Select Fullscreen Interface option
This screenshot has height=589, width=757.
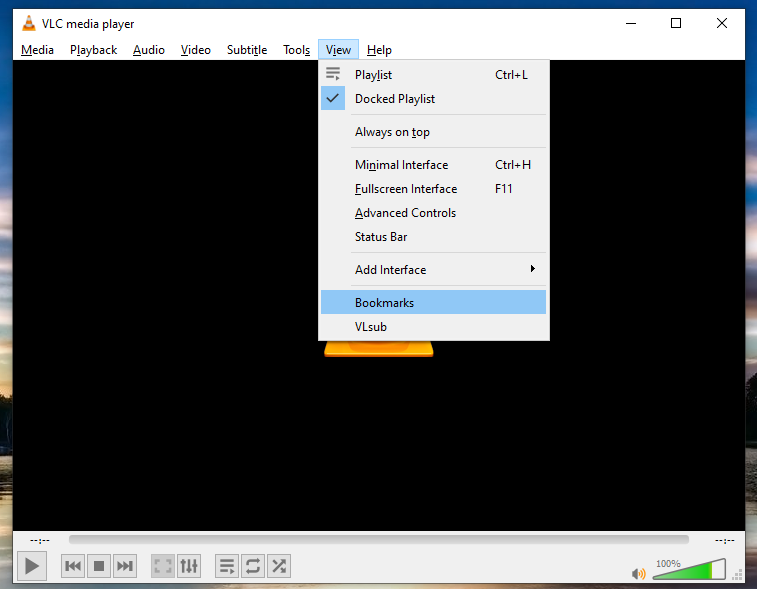point(434,189)
